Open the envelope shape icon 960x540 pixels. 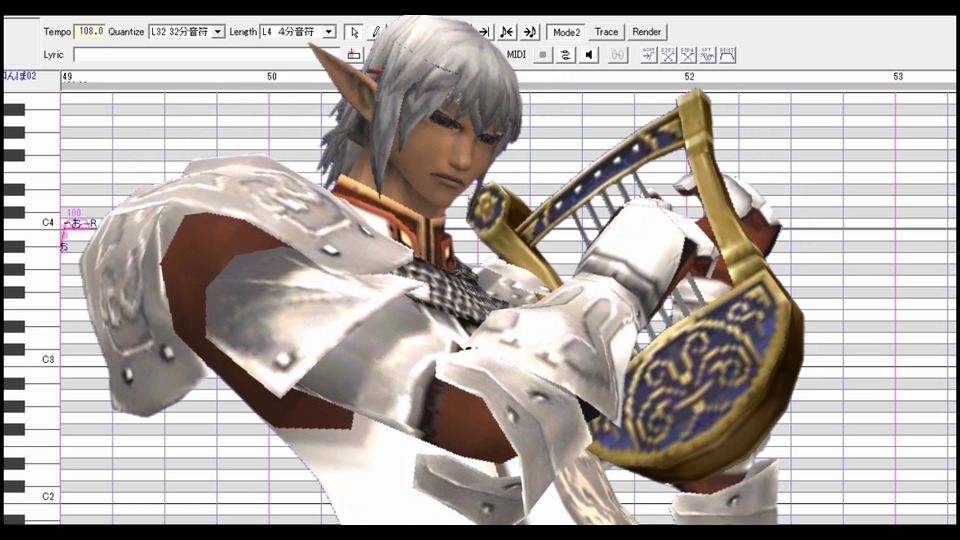click(x=727, y=54)
